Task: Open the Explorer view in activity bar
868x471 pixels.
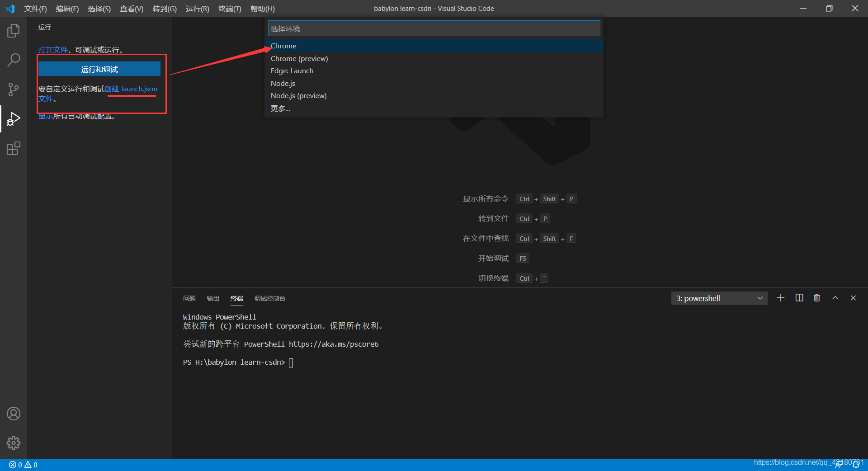Action: pos(14,31)
